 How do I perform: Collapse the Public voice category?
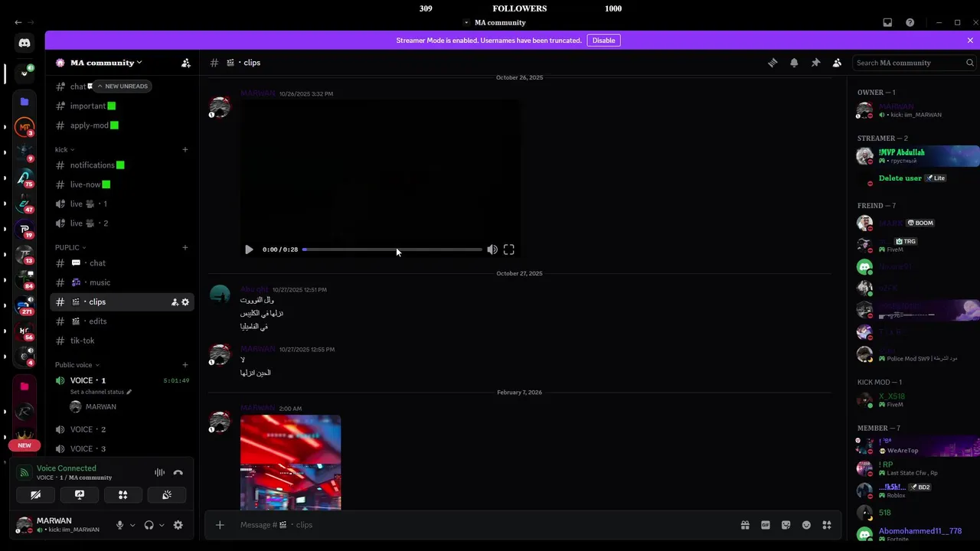point(77,365)
